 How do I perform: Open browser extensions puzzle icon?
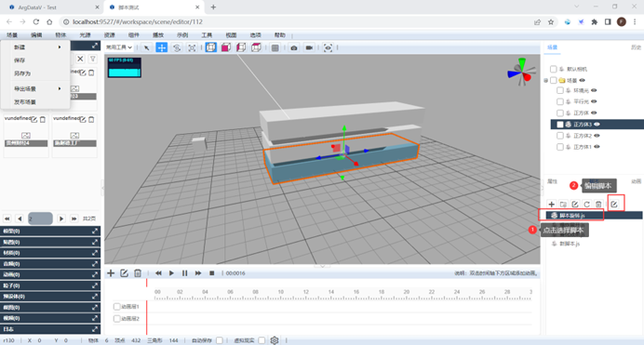[x=595, y=21]
